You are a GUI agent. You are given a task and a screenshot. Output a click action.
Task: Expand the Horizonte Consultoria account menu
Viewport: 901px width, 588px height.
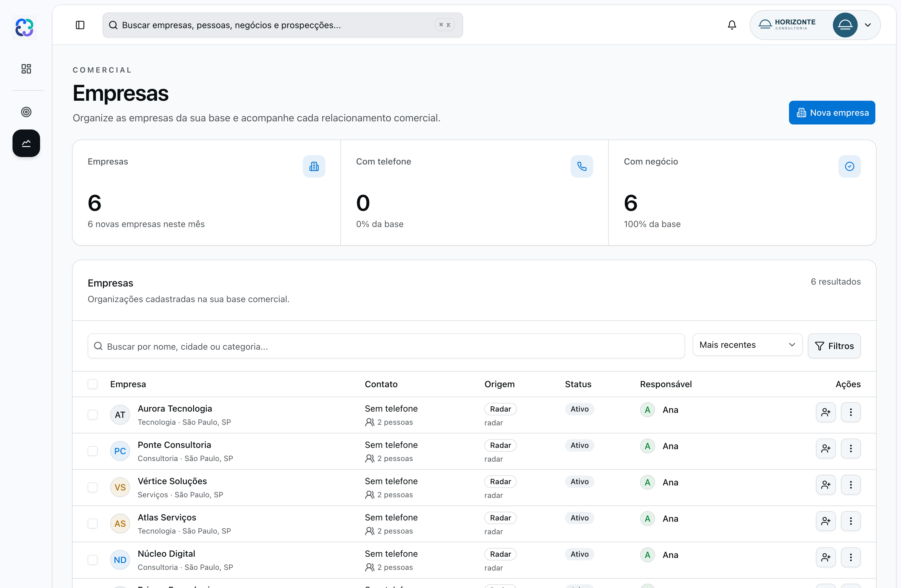point(815,25)
